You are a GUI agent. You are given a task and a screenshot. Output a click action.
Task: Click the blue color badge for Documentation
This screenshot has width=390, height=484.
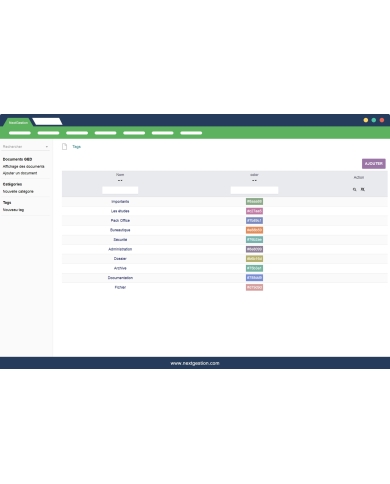click(254, 278)
